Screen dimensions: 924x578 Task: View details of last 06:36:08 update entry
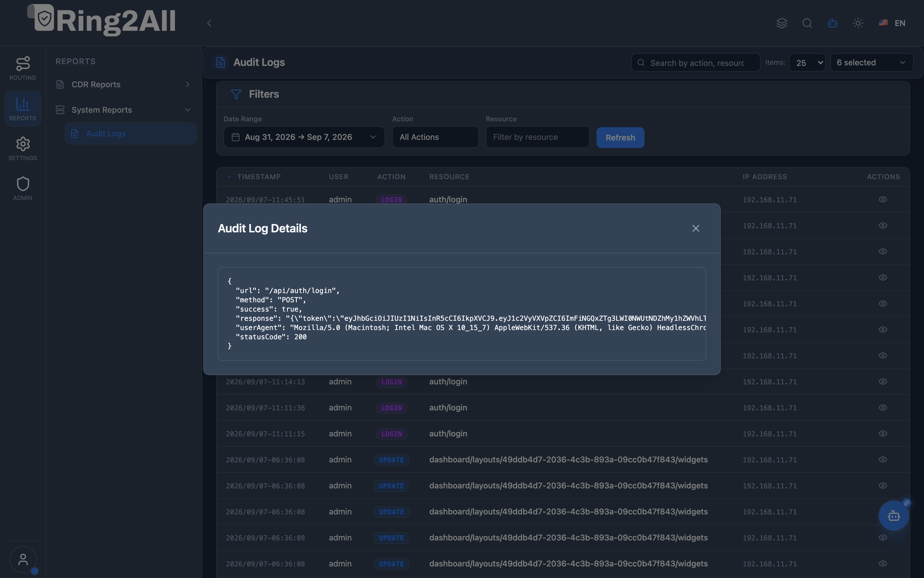point(883,564)
